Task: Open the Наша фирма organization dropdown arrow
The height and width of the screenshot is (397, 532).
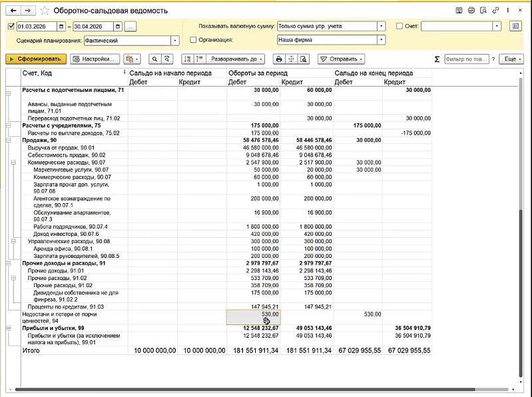Action: [382, 40]
